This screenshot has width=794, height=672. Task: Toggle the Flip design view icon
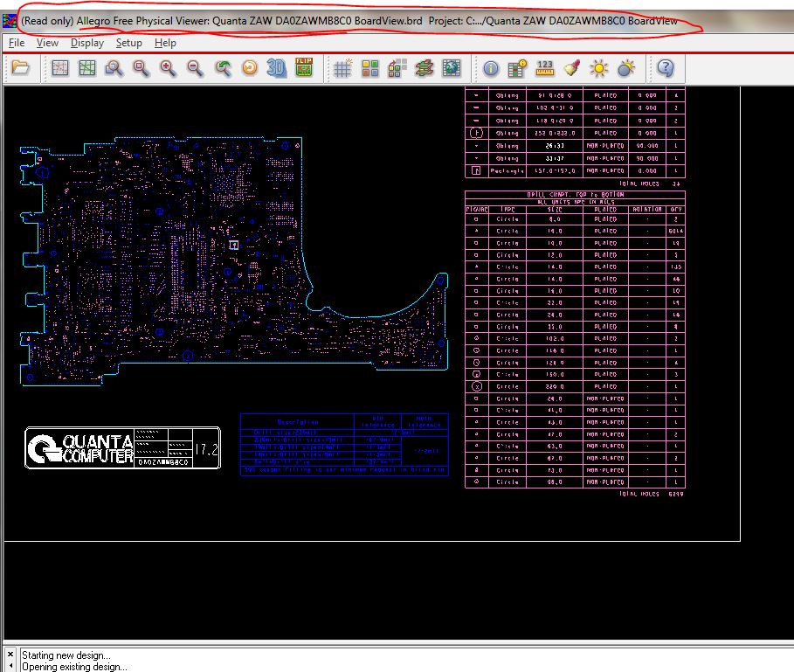[x=304, y=67]
